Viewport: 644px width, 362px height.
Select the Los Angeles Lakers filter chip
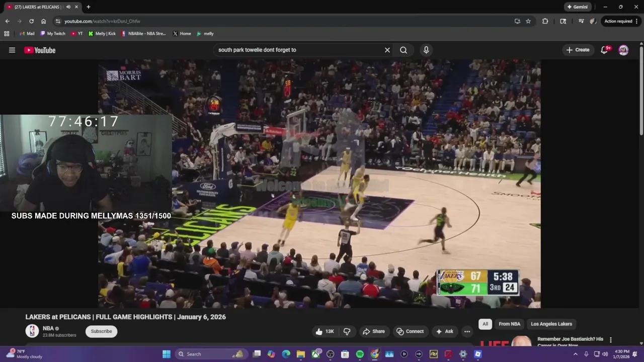(551, 324)
